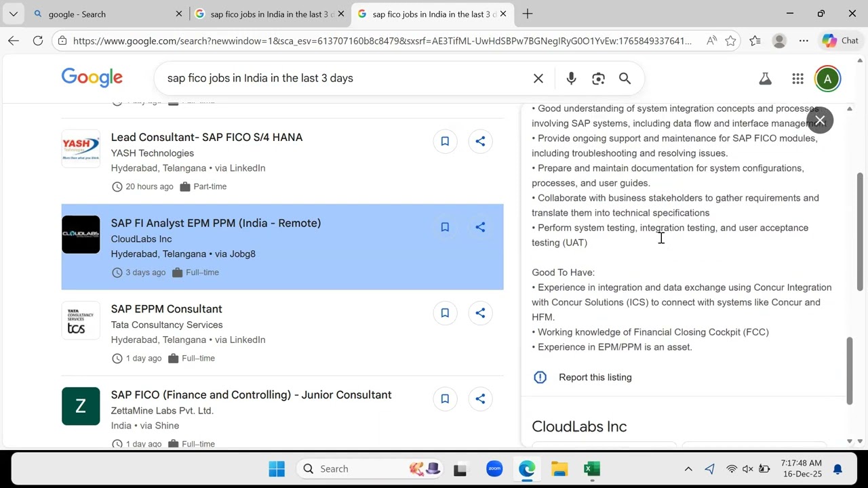This screenshot has height=488, width=868.
Task: Open Zoom from the taskbar
Action: 494,468
